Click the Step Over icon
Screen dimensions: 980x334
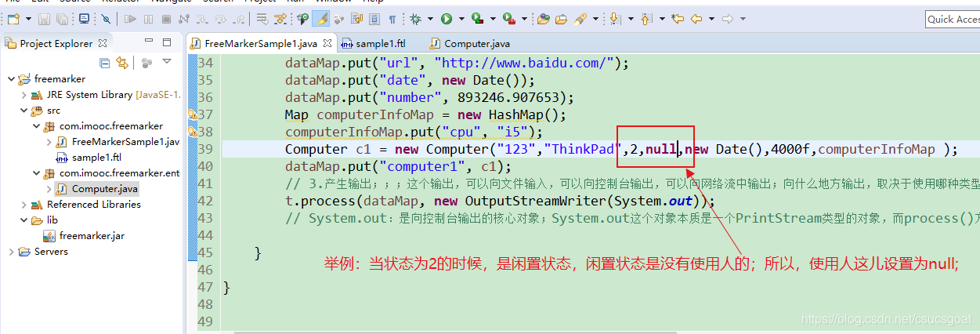[x=220, y=19]
